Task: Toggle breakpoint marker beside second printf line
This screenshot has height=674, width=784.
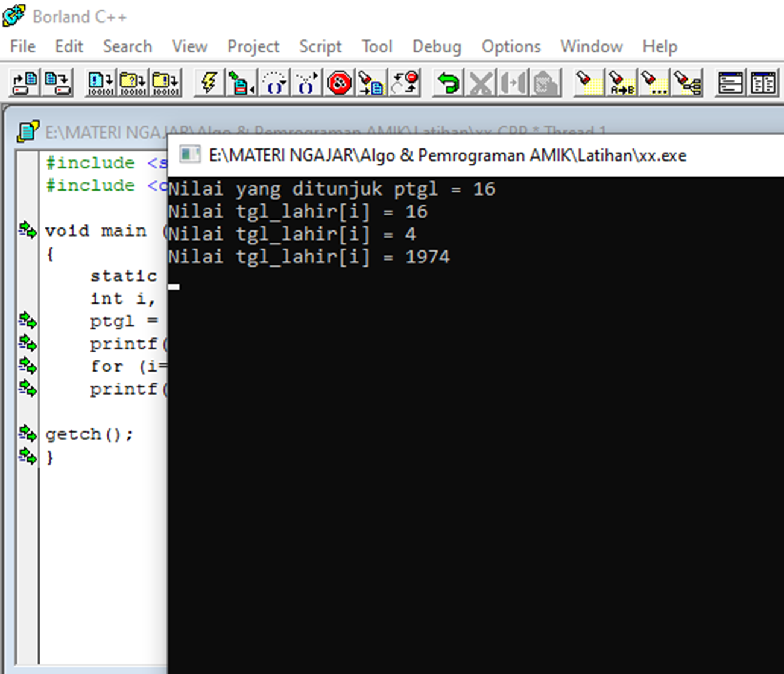Action: (x=28, y=388)
